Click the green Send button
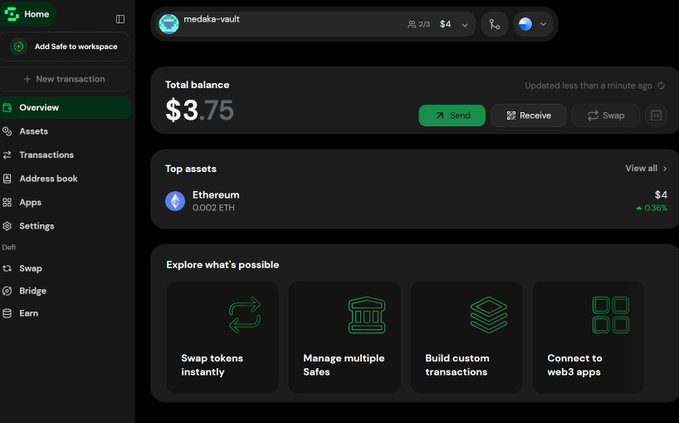 [x=452, y=116]
